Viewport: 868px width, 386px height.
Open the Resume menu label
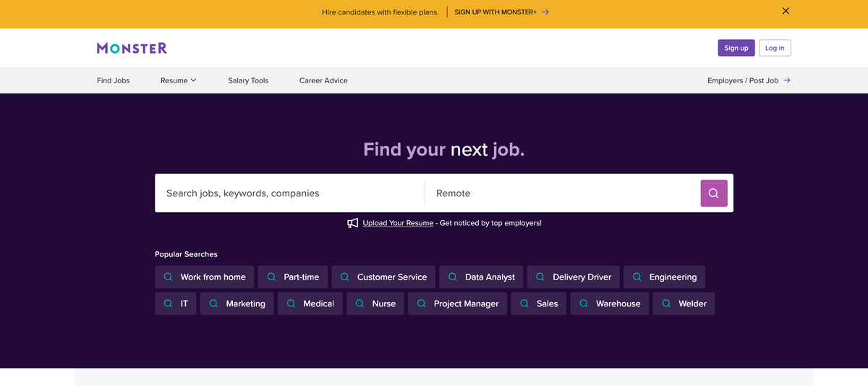pos(174,80)
